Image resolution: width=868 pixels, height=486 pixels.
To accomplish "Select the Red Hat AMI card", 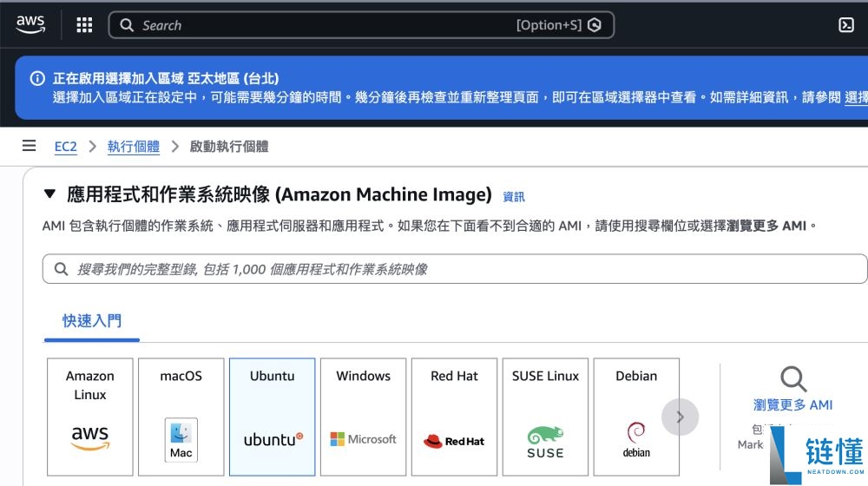I will pyautogui.click(x=455, y=417).
